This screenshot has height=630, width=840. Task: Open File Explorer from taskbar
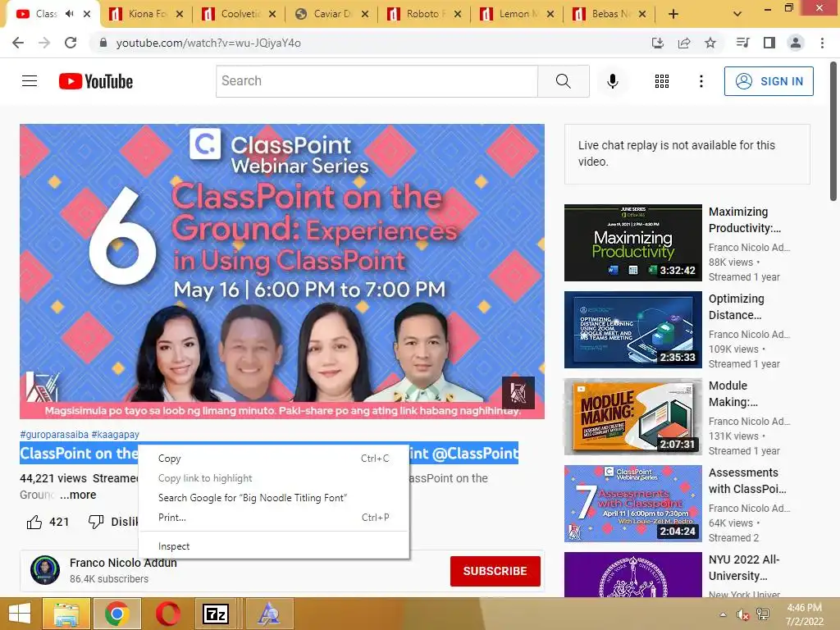66,614
